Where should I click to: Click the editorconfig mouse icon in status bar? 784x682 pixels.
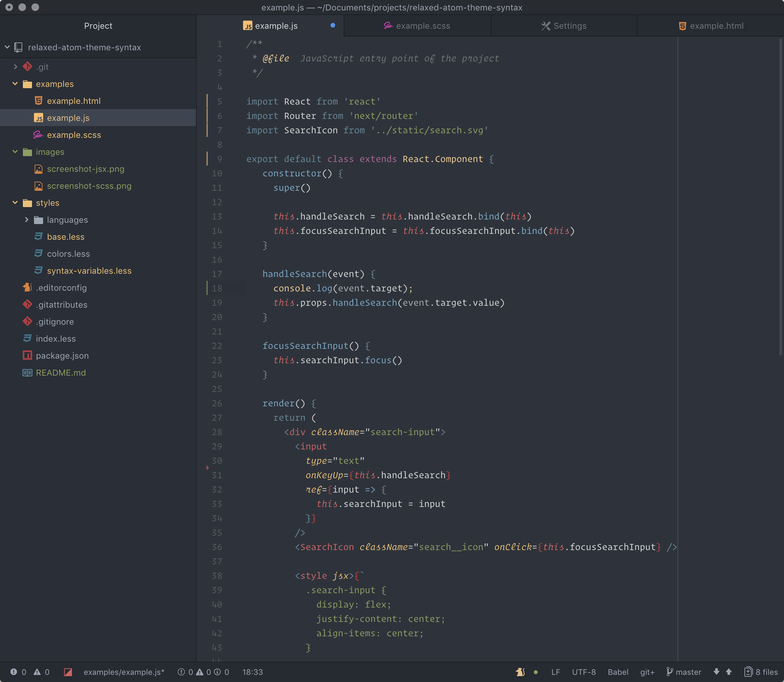520,672
